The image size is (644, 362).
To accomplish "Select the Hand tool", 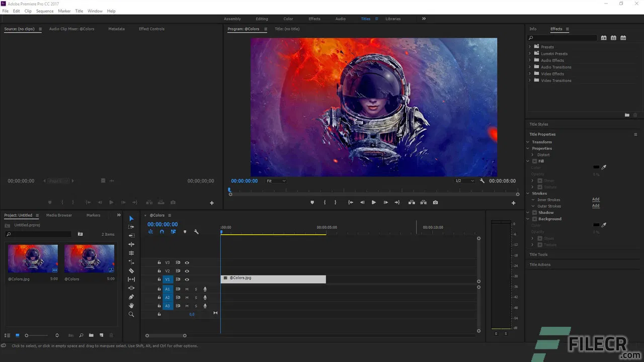I will (131, 306).
